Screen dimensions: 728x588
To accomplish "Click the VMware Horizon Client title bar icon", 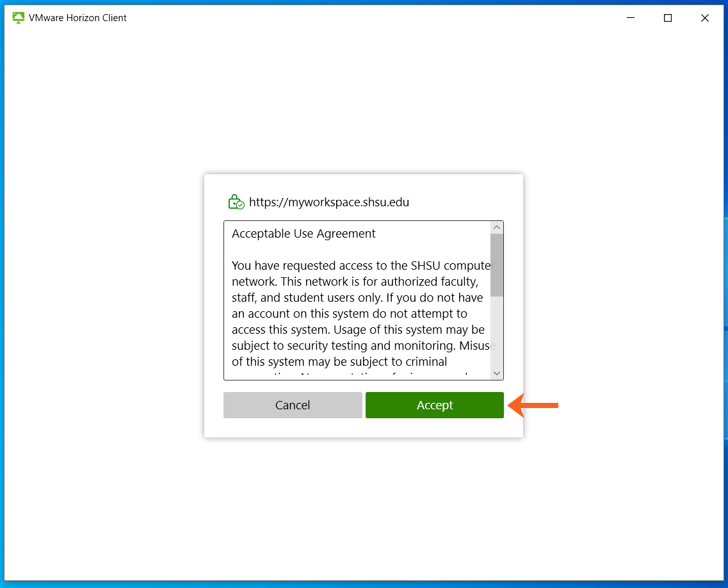I will click(x=19, y=18).
